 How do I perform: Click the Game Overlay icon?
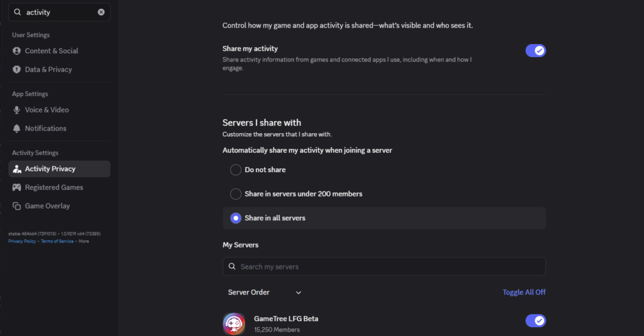click(17, 206)
